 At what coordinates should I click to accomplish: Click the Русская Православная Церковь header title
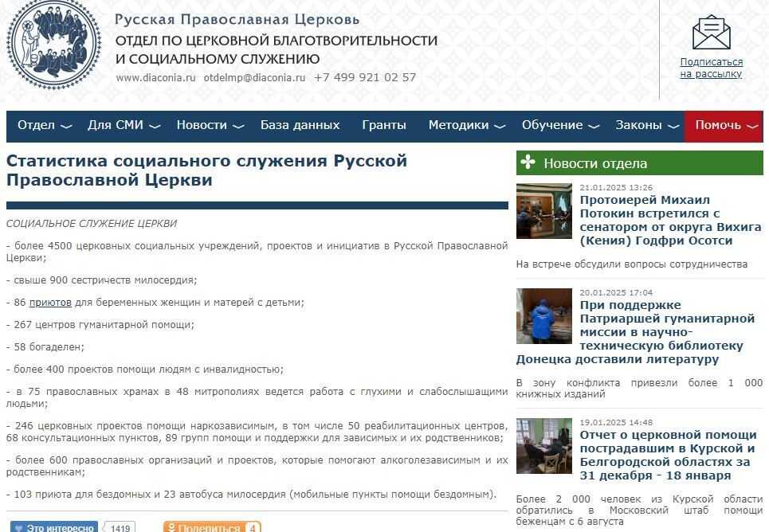237,20
